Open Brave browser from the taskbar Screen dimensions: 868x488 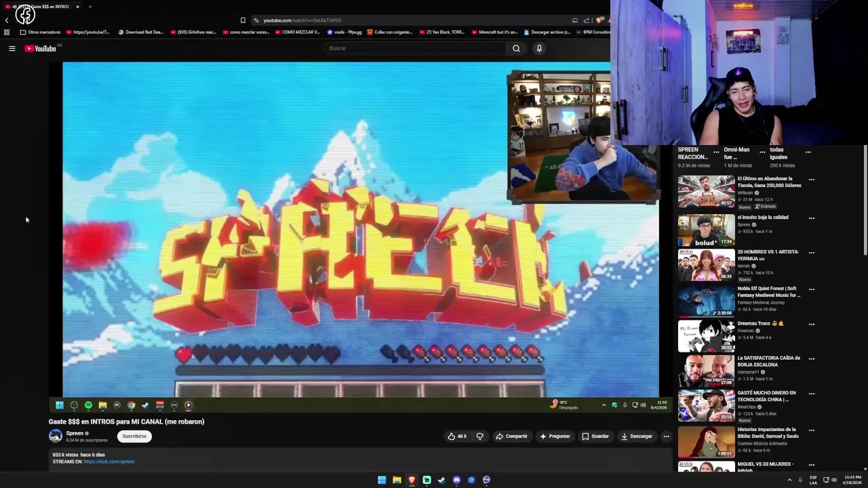point(412,480)
